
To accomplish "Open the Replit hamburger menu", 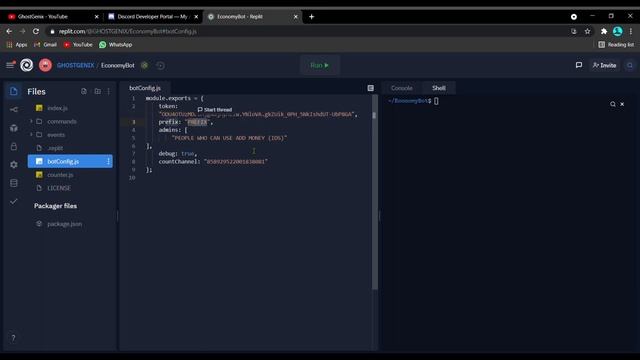I will point(11,65).
